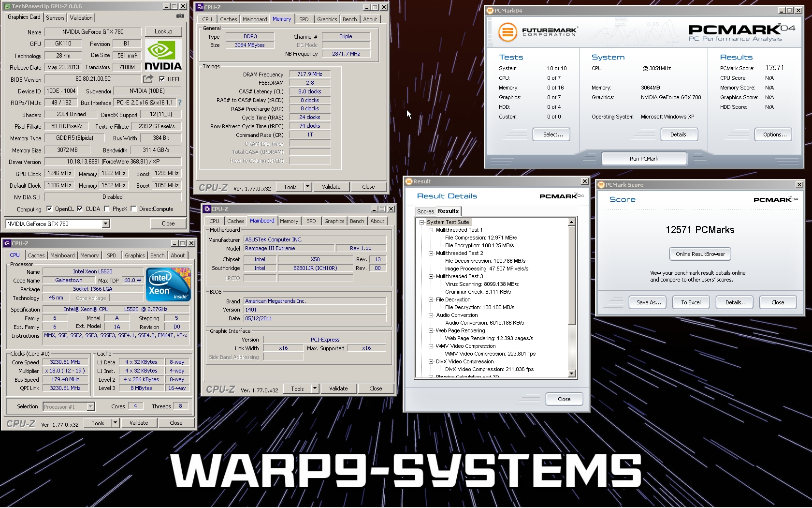Click PCMark Score window title icon
Image resolution: width=812 pixels, height=508 pixels.
point(601,185)
